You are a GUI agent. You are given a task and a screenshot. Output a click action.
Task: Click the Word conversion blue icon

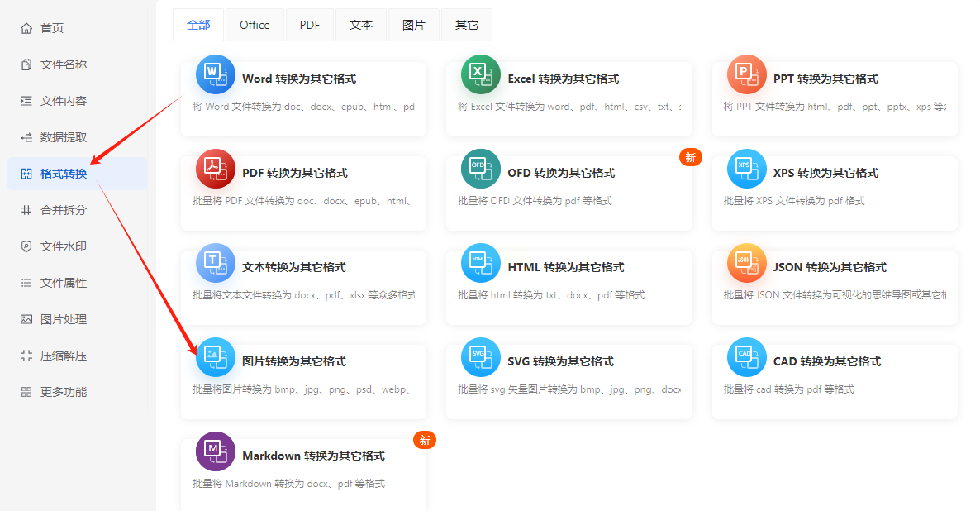[215, 75]
